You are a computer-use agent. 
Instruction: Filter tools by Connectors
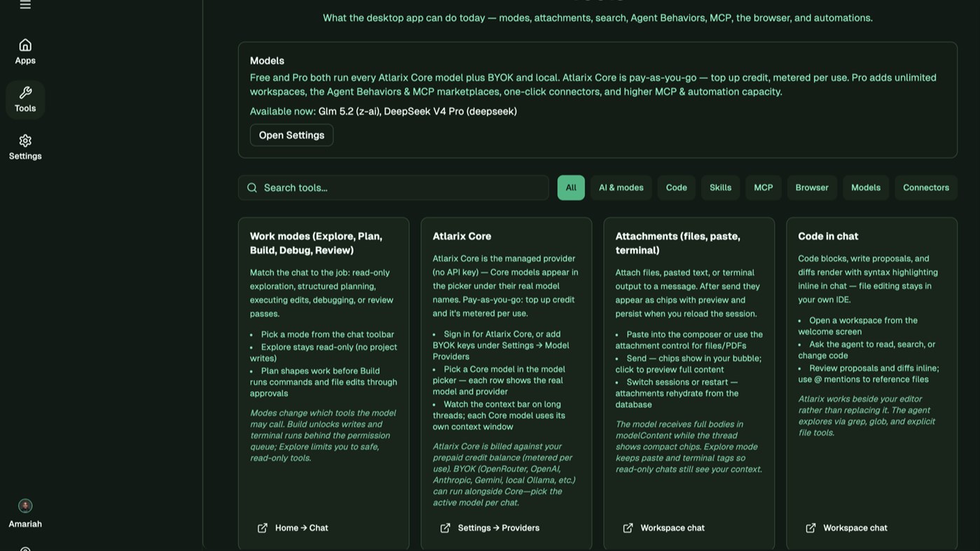pos(926,188)
